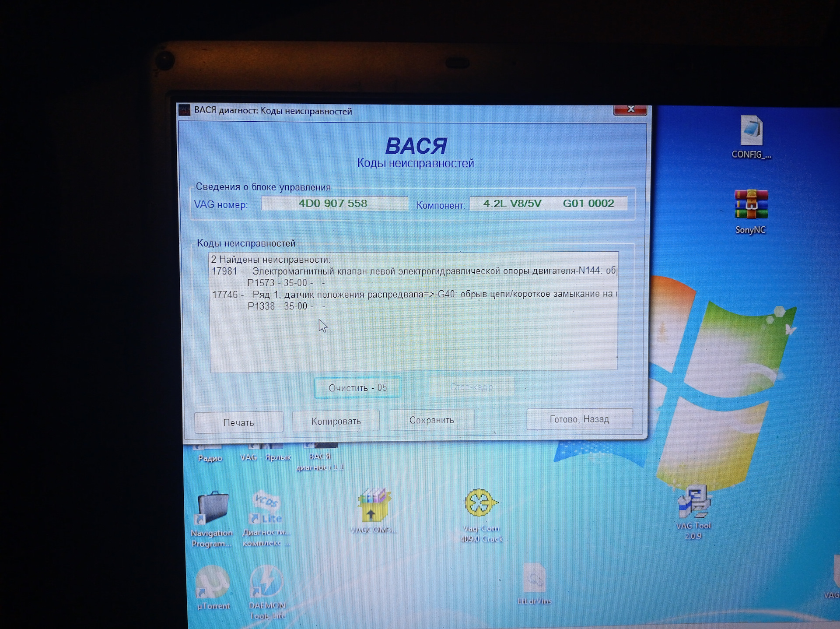840x629 pixels.
Task: Launch VAG Tool 2.0.9 desktop icon
Action: tap(694, 502)
